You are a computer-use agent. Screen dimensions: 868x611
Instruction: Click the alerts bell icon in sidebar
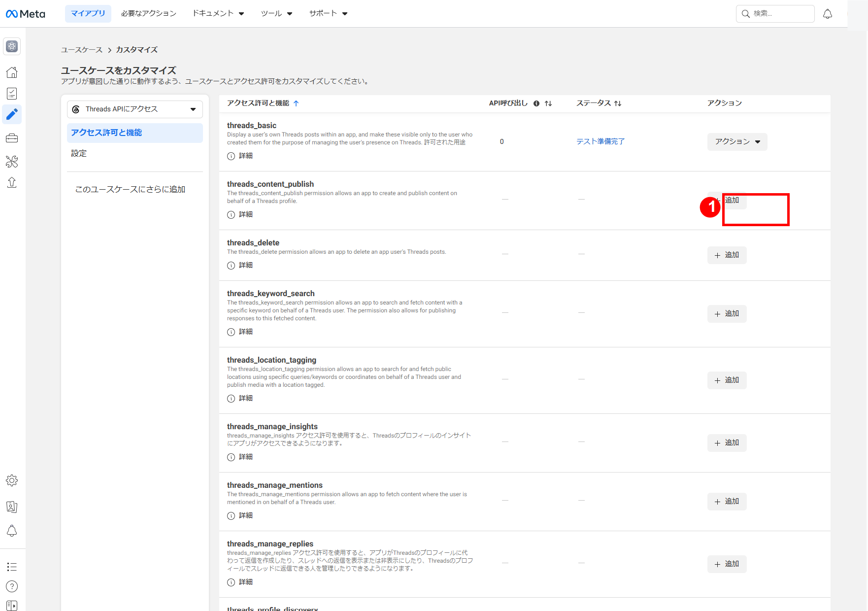coord(12,531)
